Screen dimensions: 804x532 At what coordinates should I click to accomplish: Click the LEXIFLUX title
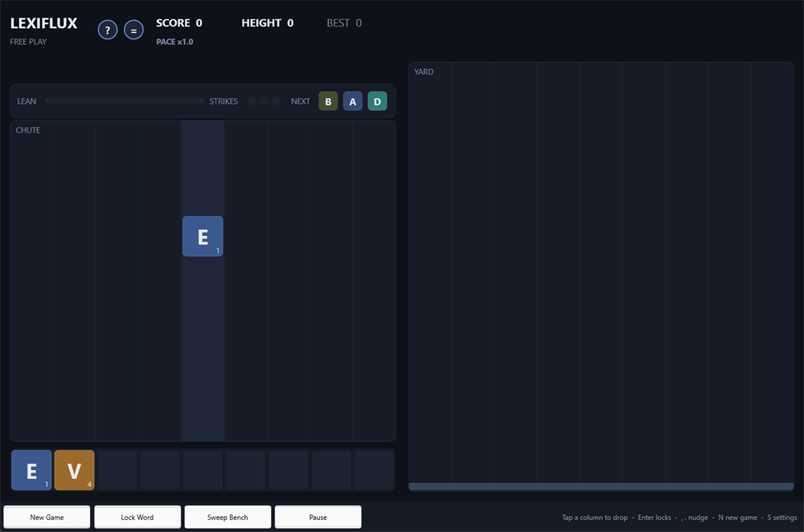pos(43,23)
